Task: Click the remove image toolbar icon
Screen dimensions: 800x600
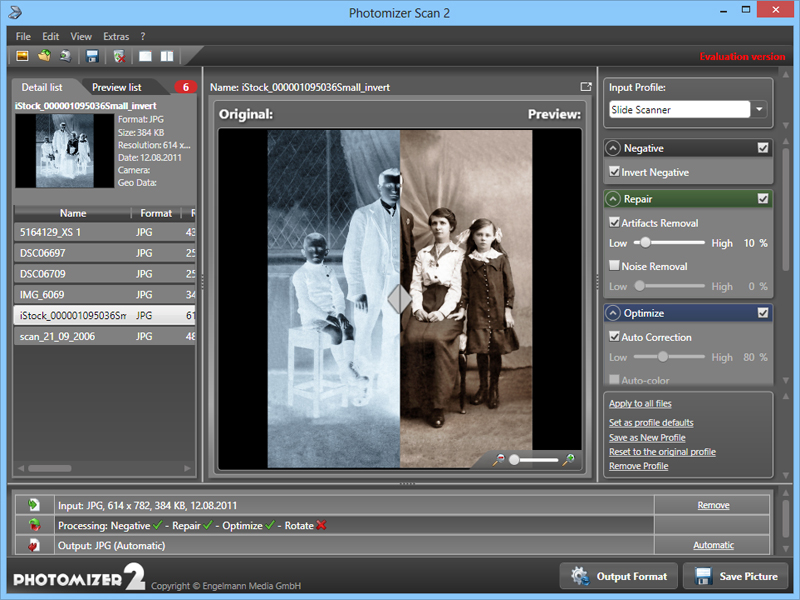Action: click(x=119, y=56)
